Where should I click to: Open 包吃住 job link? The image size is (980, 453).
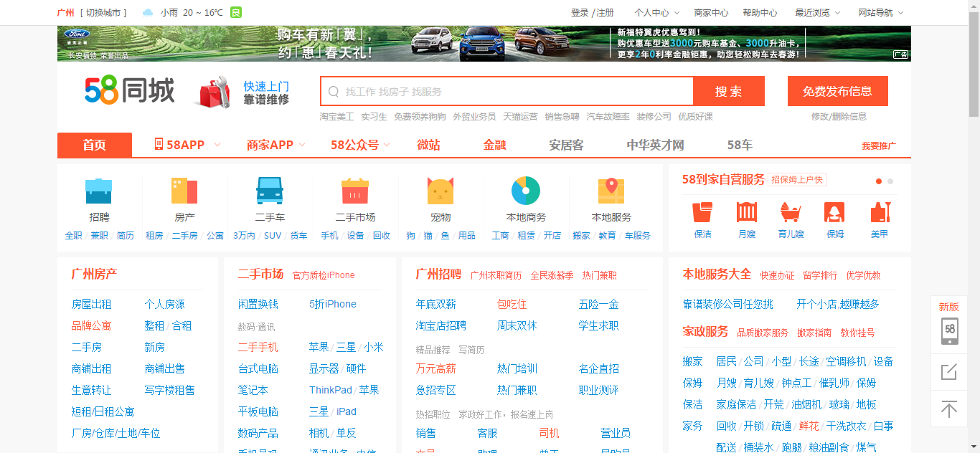pyautogui.click(x=512, y=304)
